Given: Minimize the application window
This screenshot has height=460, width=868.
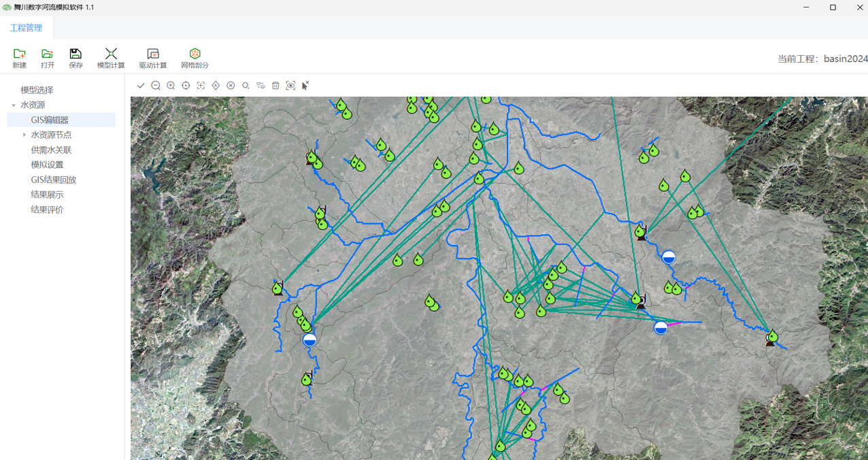Looking at the screenshot, I should click(807, 7).
